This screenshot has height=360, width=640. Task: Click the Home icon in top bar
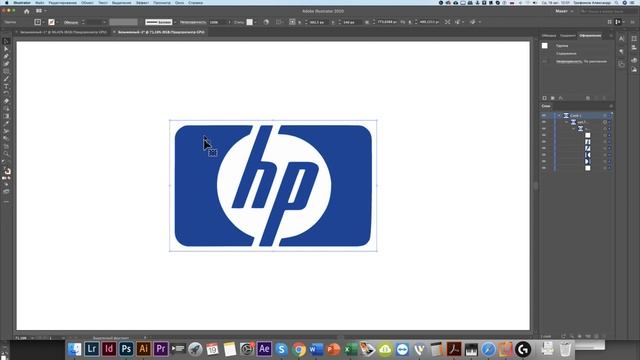(x=27, y=11)
